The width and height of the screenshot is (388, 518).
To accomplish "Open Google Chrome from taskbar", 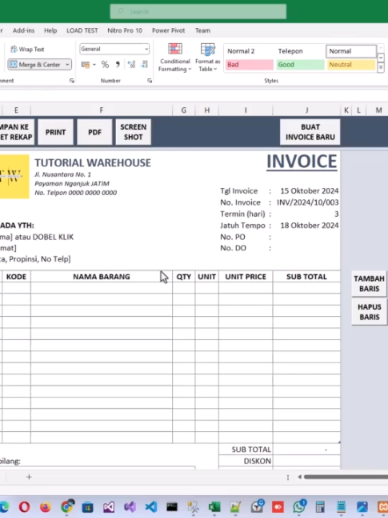I will [67, 507].
